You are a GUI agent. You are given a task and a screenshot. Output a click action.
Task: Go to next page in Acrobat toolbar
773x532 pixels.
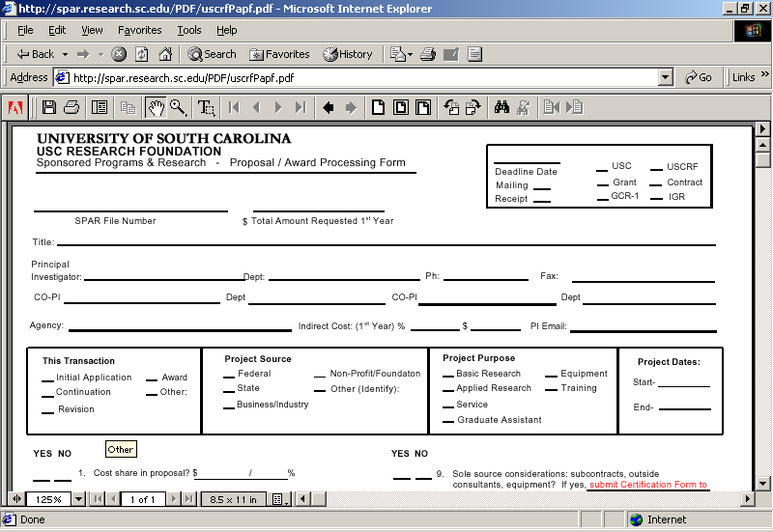click(x=278, y=107)
